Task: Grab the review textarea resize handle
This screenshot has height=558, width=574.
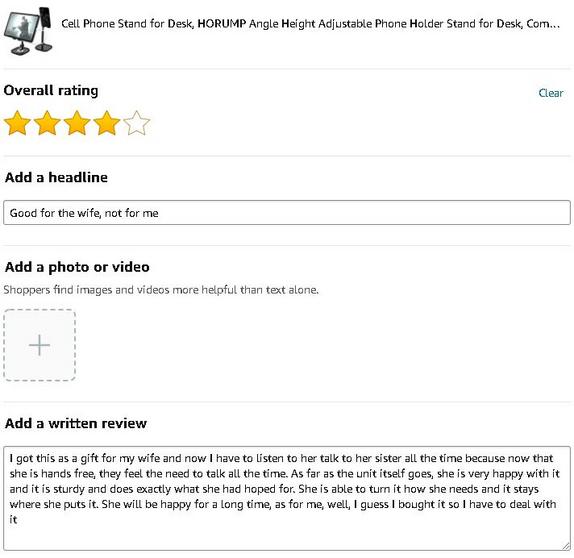Action: point(566,546)
